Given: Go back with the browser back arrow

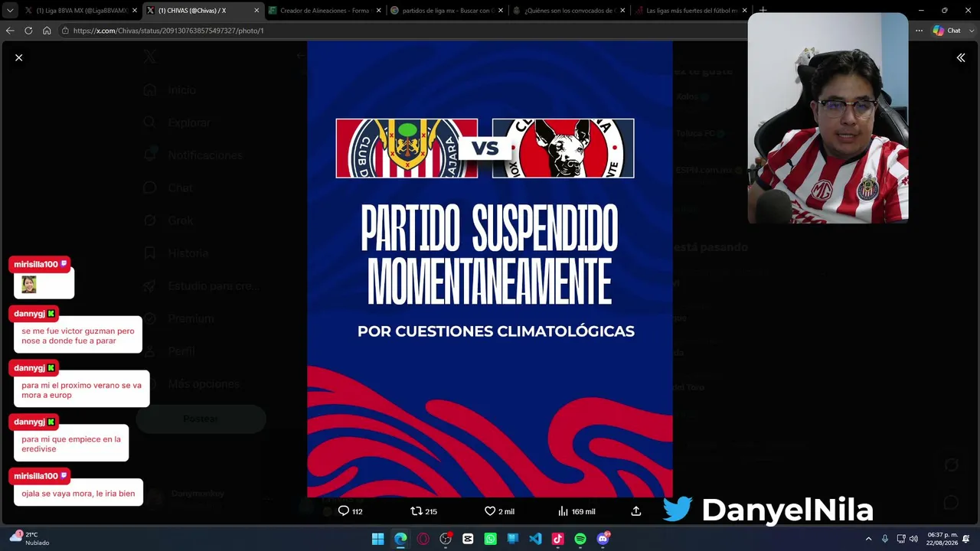Looking at the screenshot, I should click(x=10, y=31).
